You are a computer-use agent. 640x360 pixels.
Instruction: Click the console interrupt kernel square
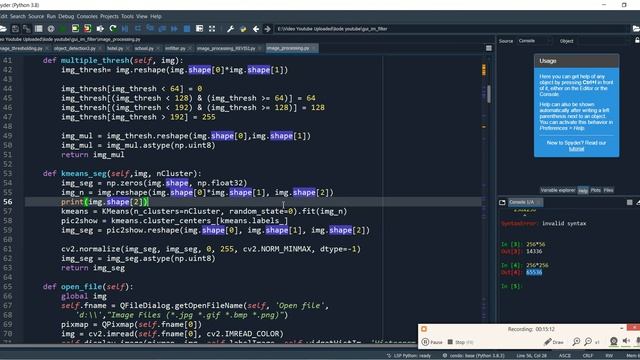pyautogui.click(x=629, y=202)
